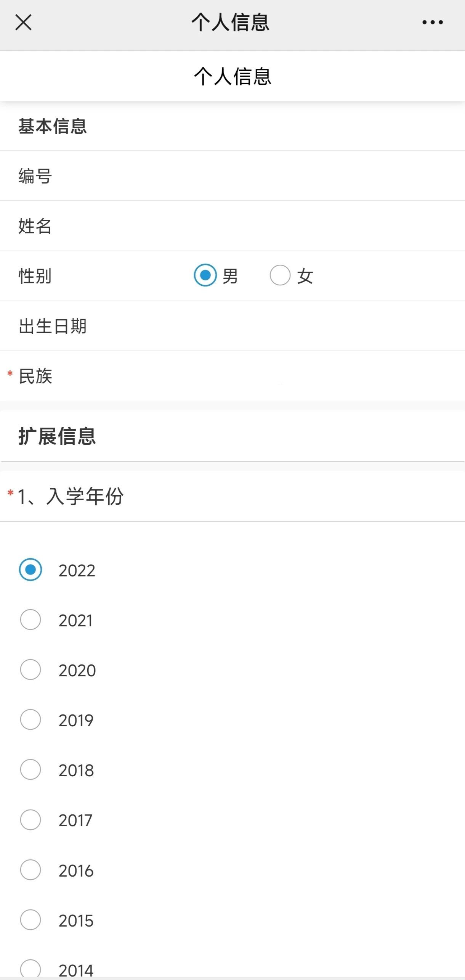Screen dimensions: 465x980
Task: Choose 2016 as enrollment year
Action: (30, 870)
